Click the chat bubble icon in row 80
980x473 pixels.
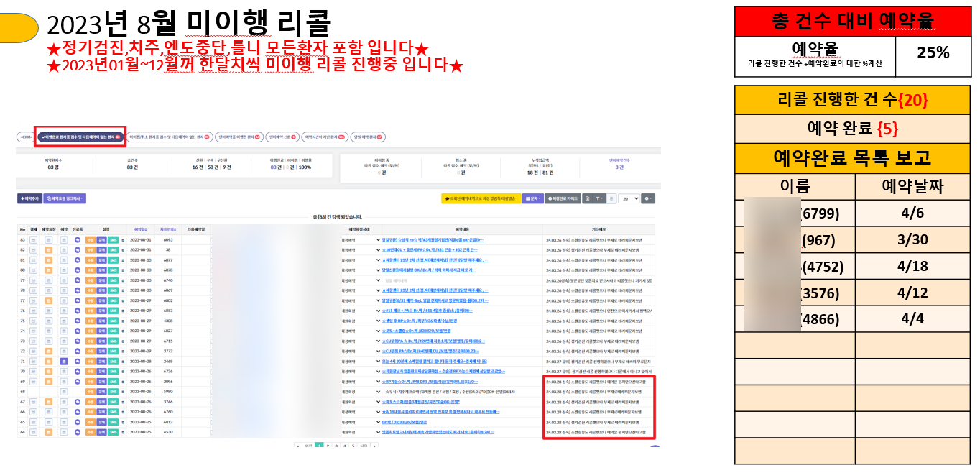coord(78,270)
